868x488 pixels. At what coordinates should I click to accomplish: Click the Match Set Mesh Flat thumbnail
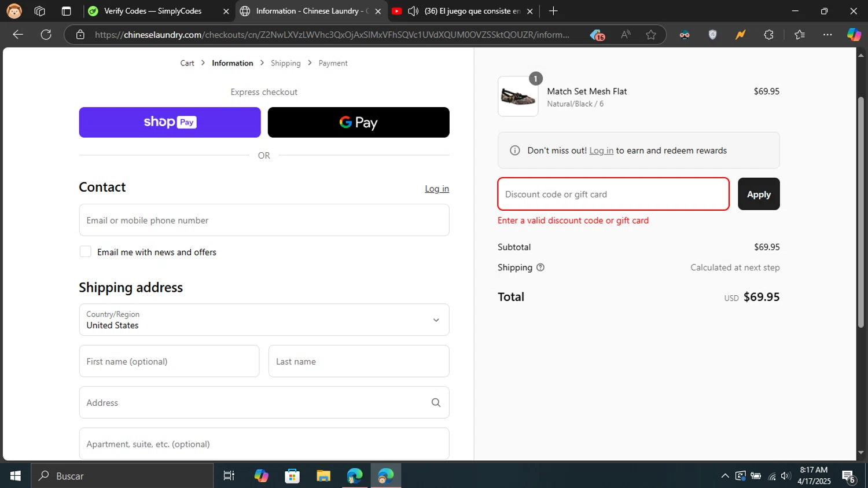point(518,96)
